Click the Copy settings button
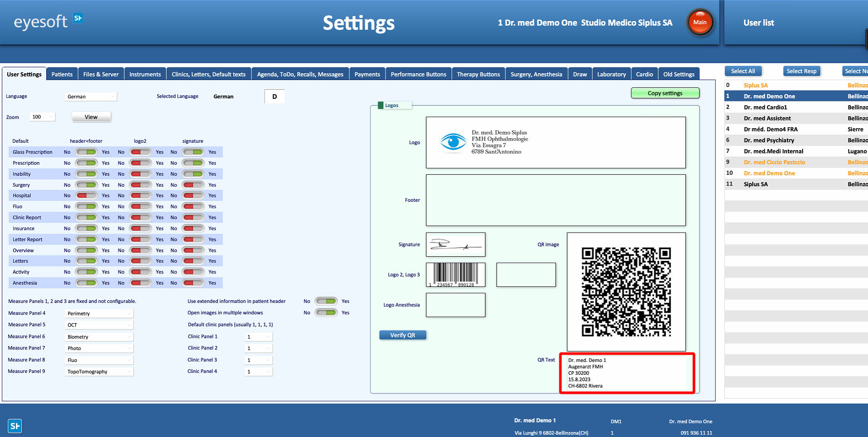 (x=665, y=93)
